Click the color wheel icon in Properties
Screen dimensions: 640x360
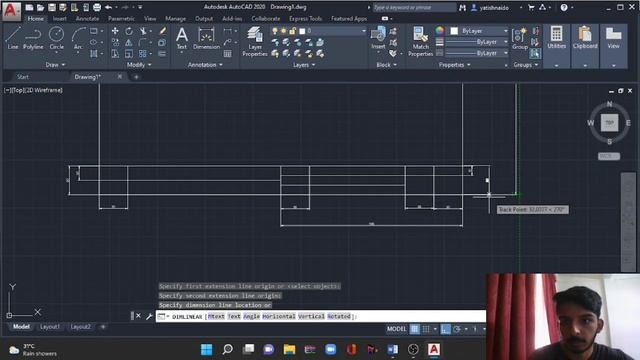pyautogui.click(x=440, y=31)
